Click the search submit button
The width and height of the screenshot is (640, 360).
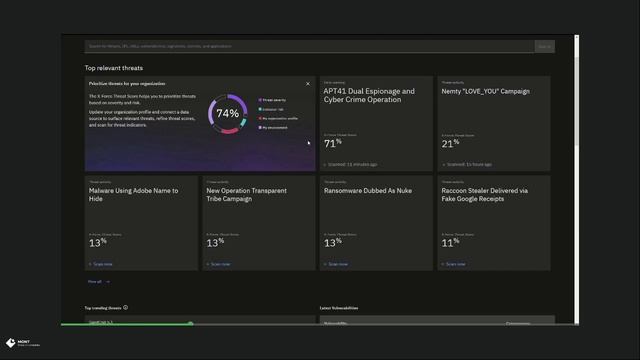[x=544, y=46]
